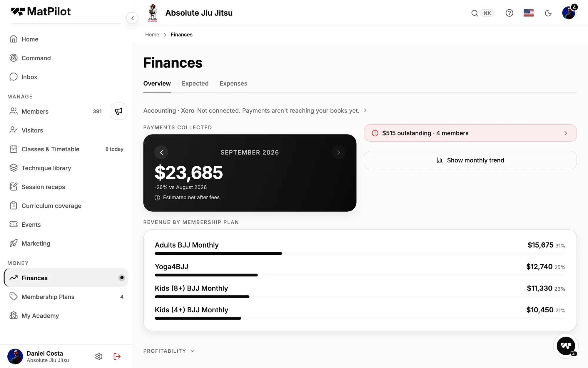Screen dimensions: 588x368
Task: Open the settings gear next to Daniel Costa
Action: click(99, 357)
